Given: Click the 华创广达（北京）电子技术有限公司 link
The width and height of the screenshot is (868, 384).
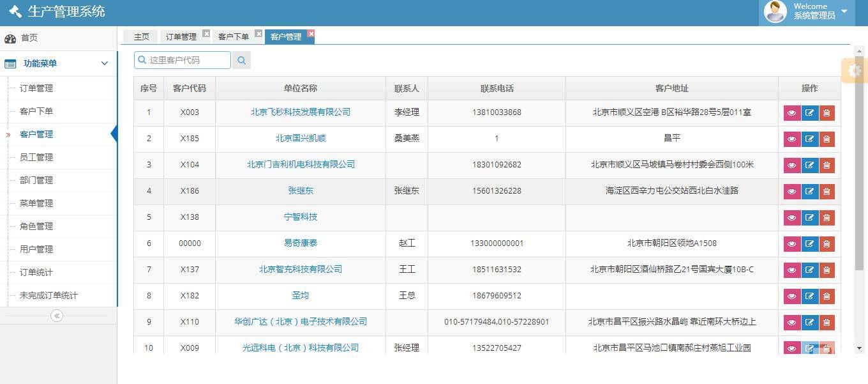Looking at the screenshot, I should [x=301, y=321].
